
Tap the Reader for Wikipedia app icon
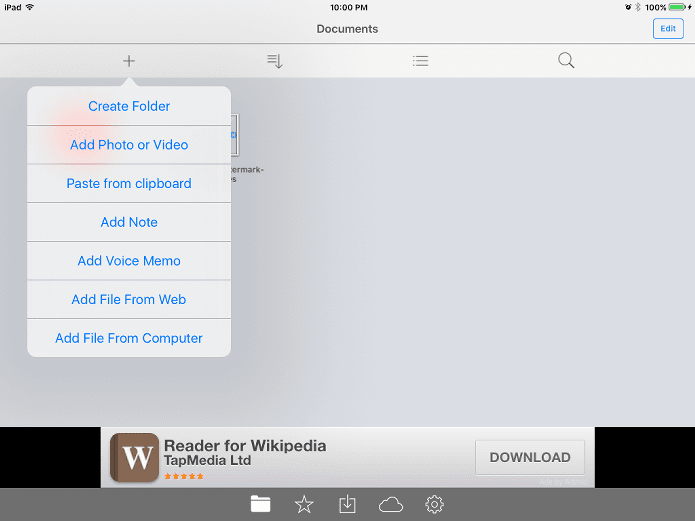coord(134,458)
